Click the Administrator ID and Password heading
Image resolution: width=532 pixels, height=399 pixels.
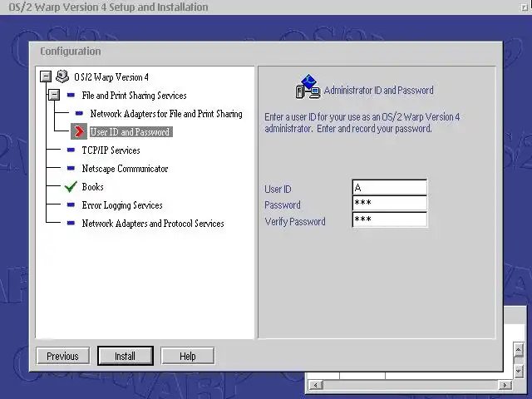point(379,91)
